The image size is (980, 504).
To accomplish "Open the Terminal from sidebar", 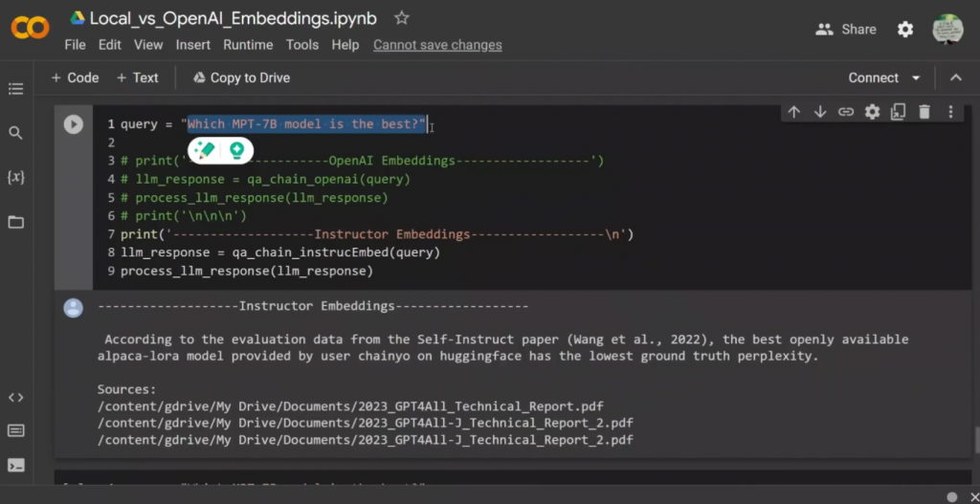I will tap(15, 466).
